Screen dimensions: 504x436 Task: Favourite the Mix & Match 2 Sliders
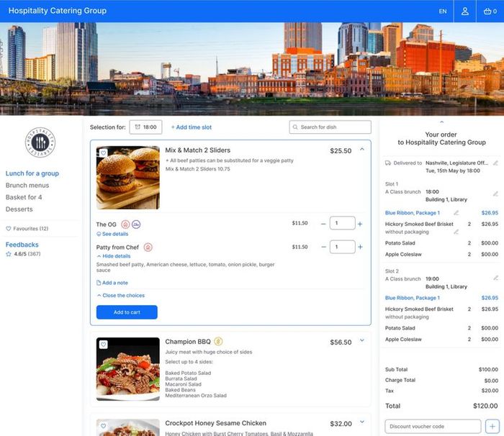coord(103,153)
